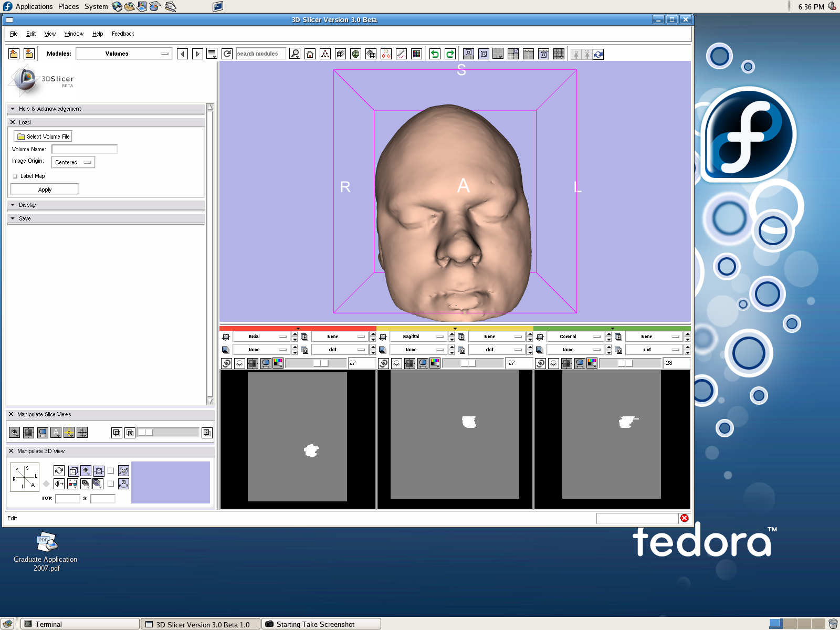Image resolution: width=840 pixels, height=630 pixels.
Task: Click the Select Volume File button
Action: click(x=43, y=136)
